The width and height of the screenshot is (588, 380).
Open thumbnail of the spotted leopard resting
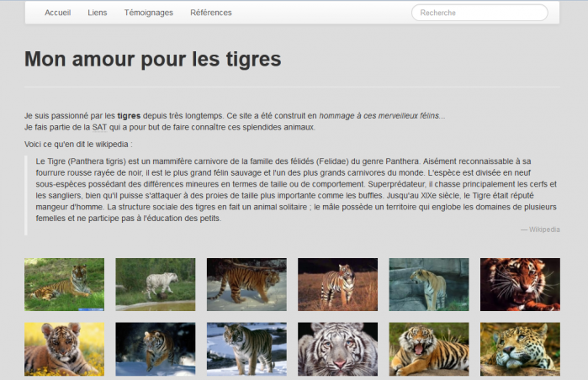coord(520,349)
